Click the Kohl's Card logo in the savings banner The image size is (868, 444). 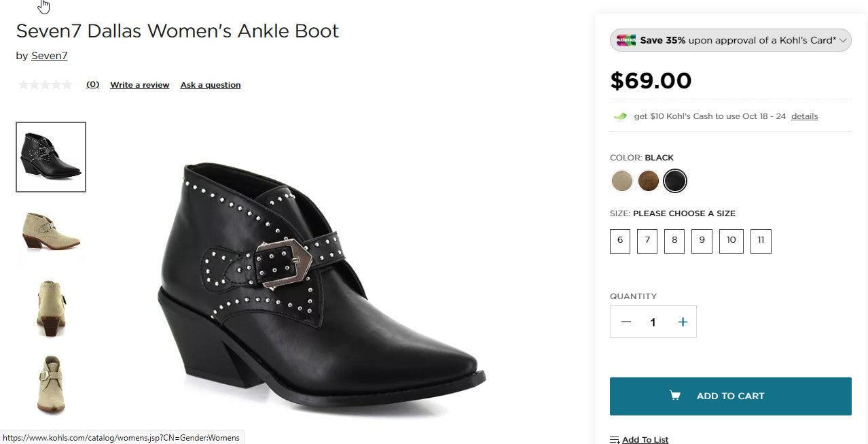click(x=626, y=39)
